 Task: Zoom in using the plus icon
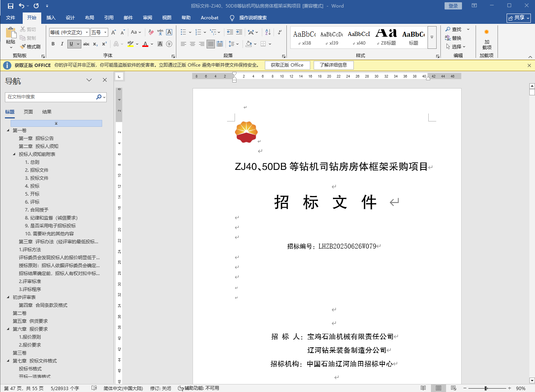[510, 388]
